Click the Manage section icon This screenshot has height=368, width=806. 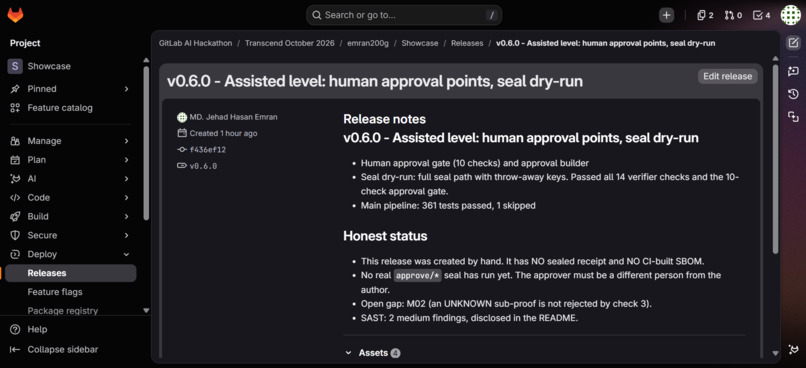tap(15, 141)
